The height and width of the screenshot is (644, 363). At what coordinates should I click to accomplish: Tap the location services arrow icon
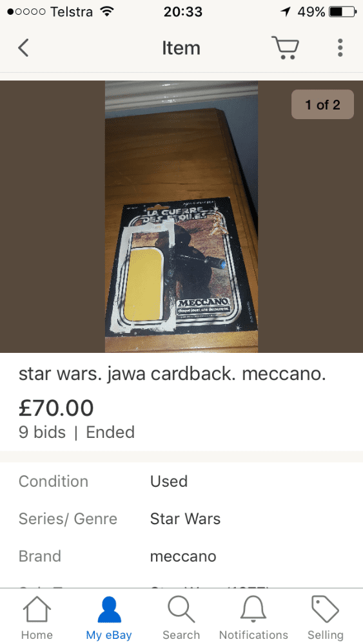(x=285, y=12)
